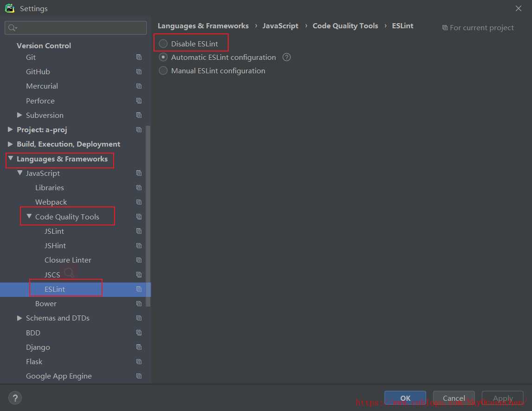The width and height of the screenshot is (532, 411).
Task: Open help with the question mark button
Action: pyautogui.click(x=15, y=398)
